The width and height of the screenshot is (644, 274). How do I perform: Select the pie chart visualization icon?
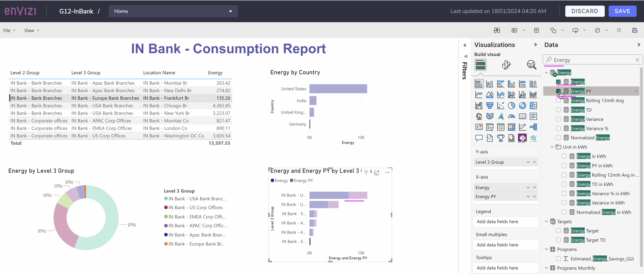(512, 106)
